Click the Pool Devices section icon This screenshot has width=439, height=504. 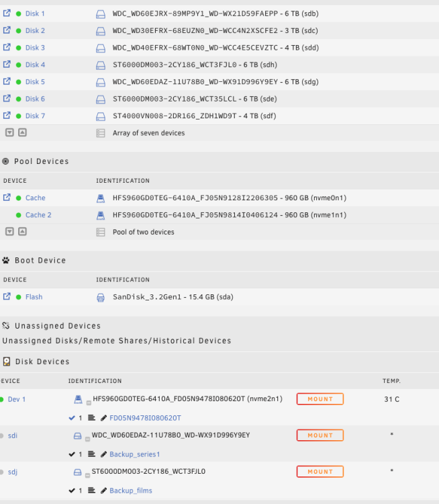pyautogui.click(x=5, y=161)
